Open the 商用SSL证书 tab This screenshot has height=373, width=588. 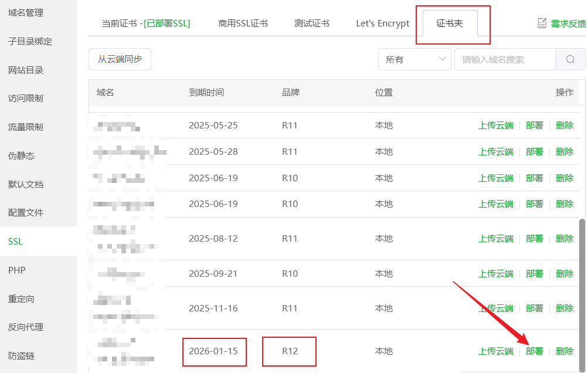(243, 23)
